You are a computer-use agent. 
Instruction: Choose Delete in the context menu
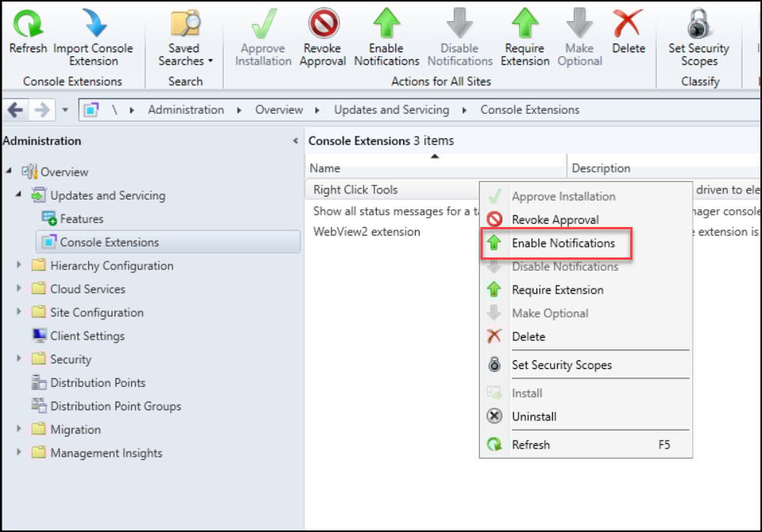(x=586, y=336)
